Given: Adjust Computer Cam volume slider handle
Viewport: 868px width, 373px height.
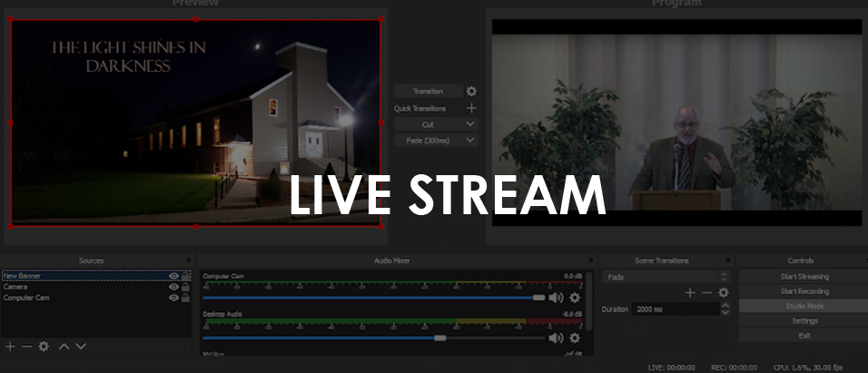Looking at the screenshot, I should [538, 298].
